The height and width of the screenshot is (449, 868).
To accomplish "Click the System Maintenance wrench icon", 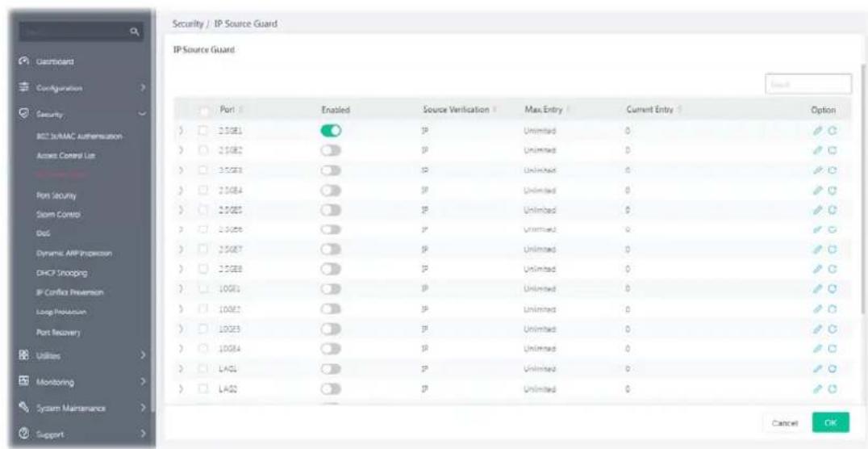I will click(26, 409).
